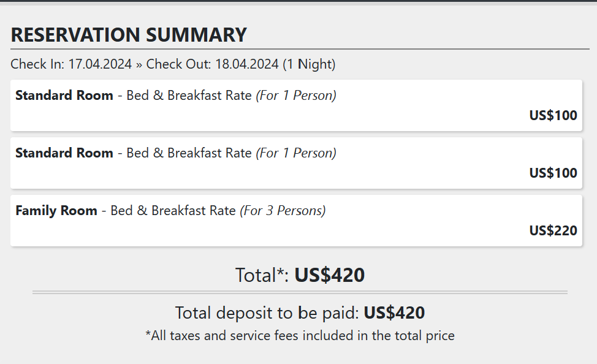Viewport: 597px width, 364px height.
Task: Click Bed & Breakfast Rate in second Standard Room
Action: tap(189, 153)
